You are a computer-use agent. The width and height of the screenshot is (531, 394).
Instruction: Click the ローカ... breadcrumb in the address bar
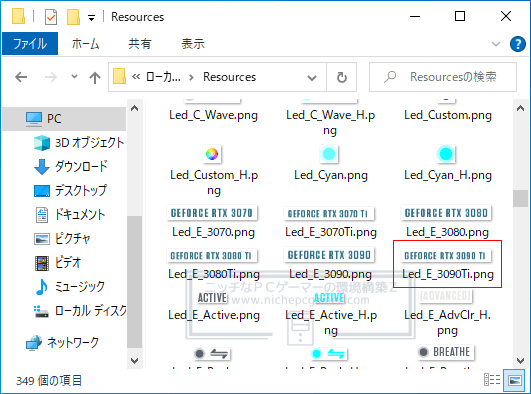click(163, 77)
